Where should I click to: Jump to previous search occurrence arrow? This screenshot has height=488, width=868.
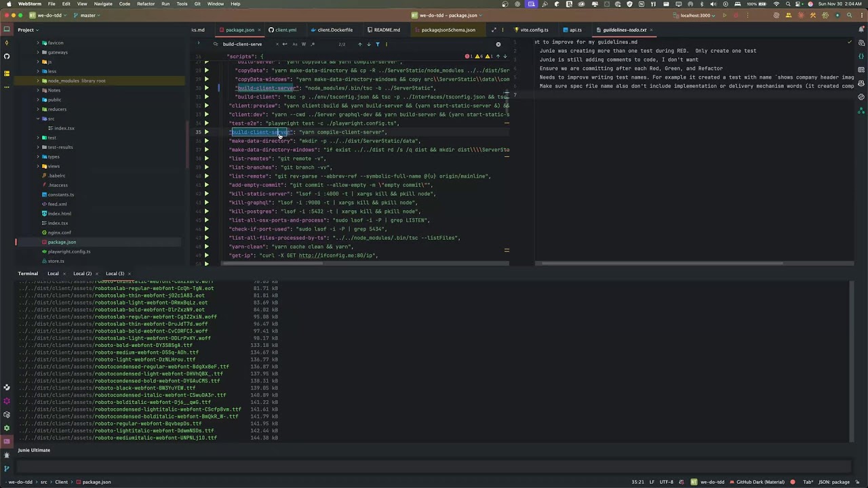click(x=360, y=44)
